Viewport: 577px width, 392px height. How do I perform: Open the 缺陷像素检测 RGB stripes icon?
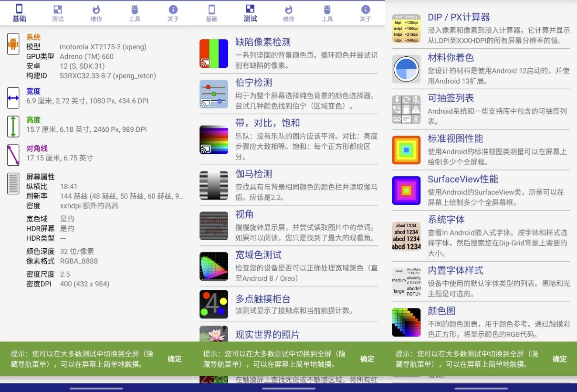214,53
